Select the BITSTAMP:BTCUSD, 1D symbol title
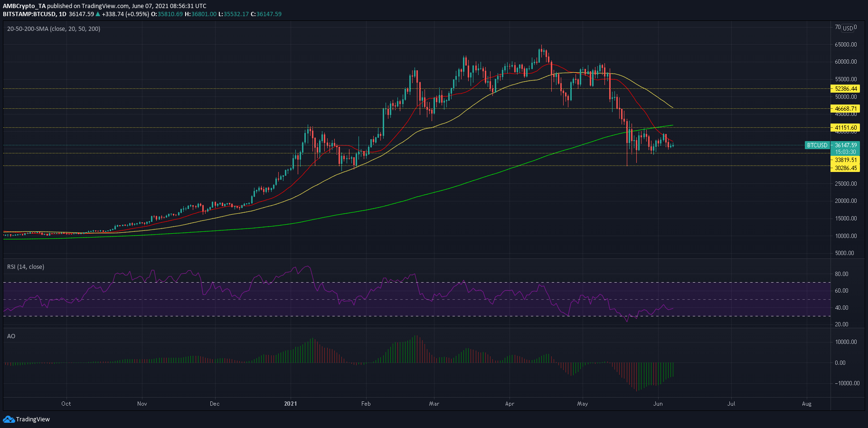 pos(35,14)
